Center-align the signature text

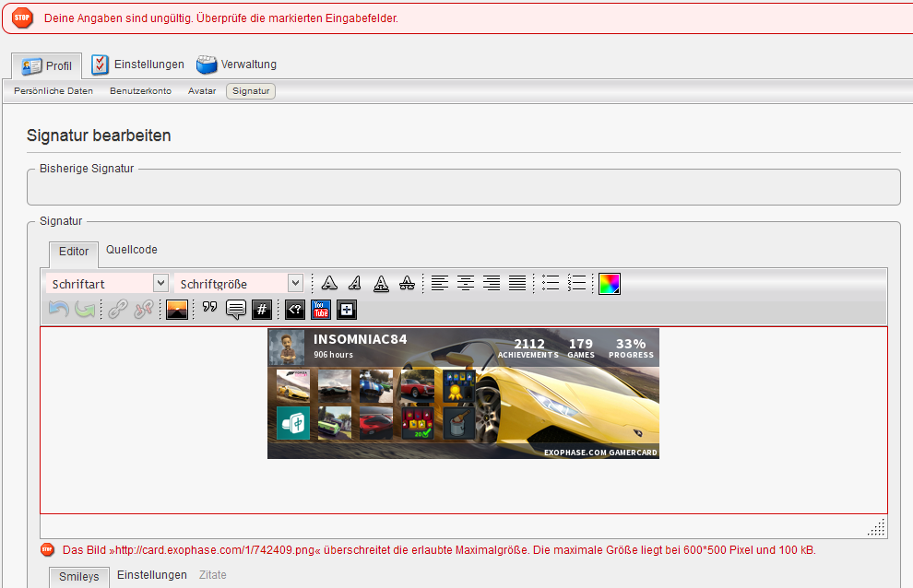coord(466,283)
